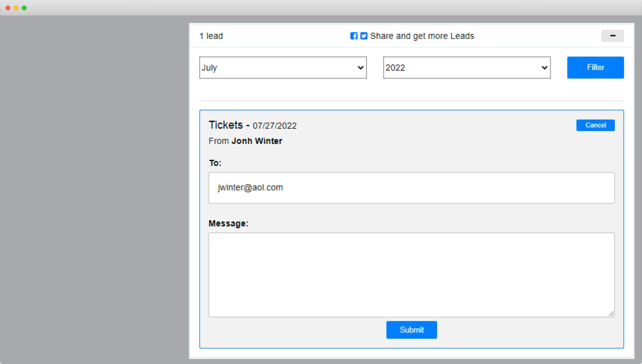Click the 'Tickets - 07/27/2022' heading
Screen dimensions: 642x364
tap(252, 125)
